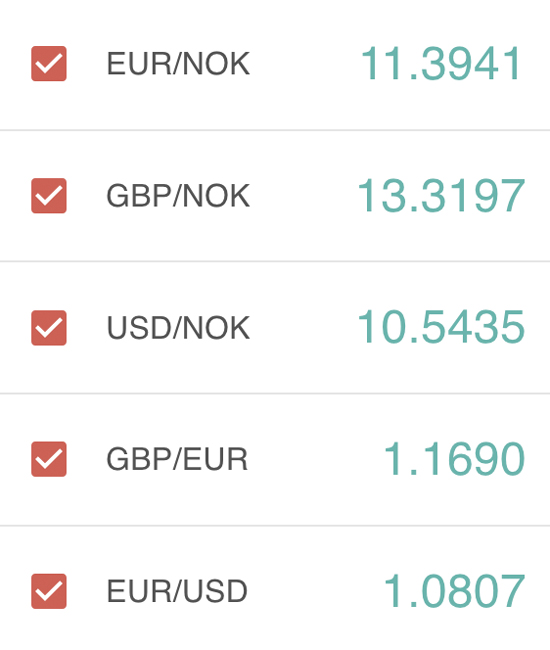Click the white checkmark beside EUR/NOK

[49, 64]
